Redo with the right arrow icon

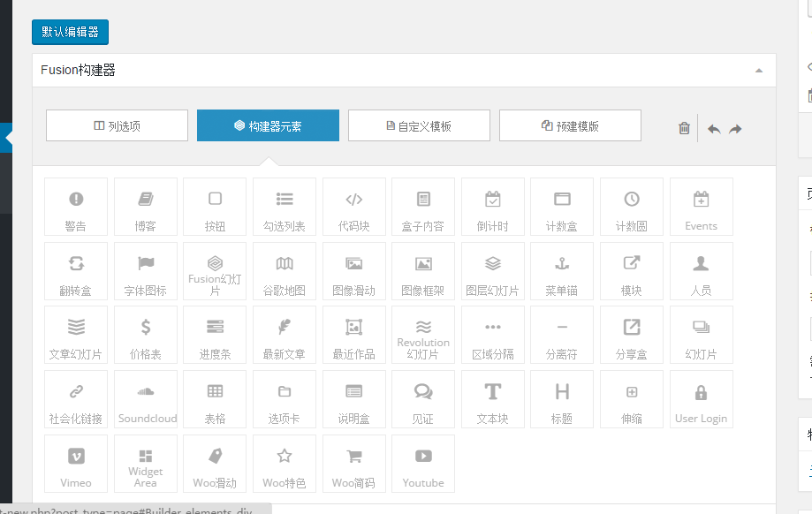click(735, 129)
